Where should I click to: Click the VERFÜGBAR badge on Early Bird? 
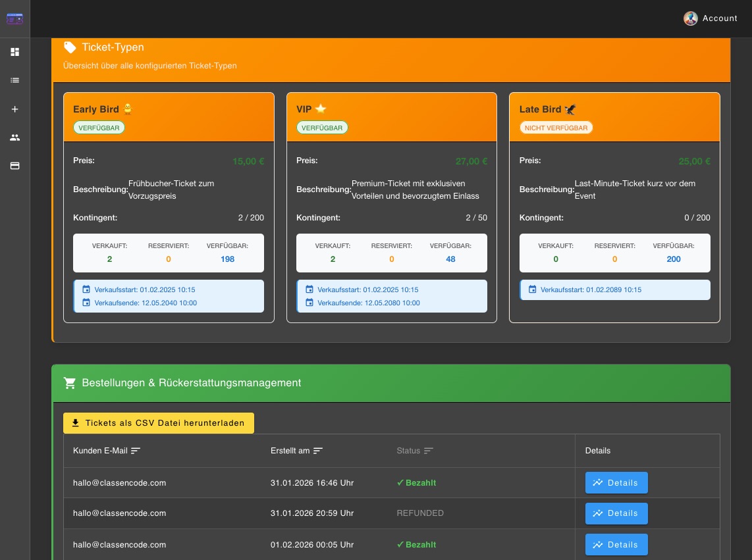point(99,128)
